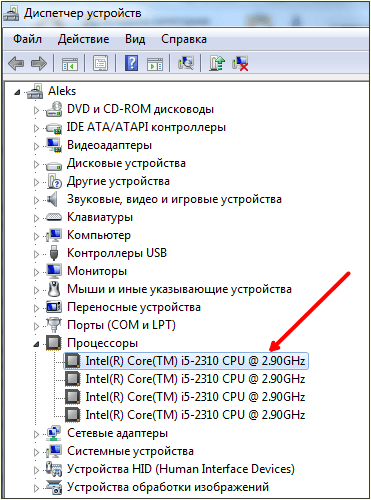Select the fourth Intel Core i5-2310 CPU entry
371x500 pixels.
click(195, 415)
